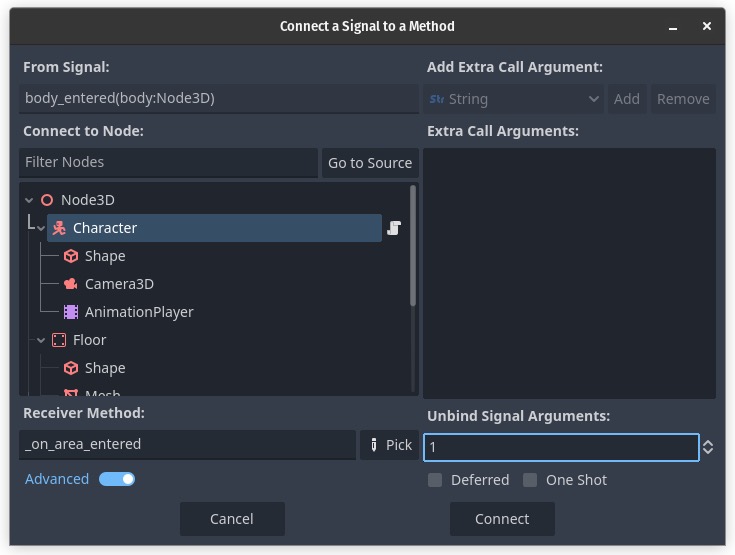Click the Camera3D node's camera icon
The image size is (735, 555).
pos(71,284)
